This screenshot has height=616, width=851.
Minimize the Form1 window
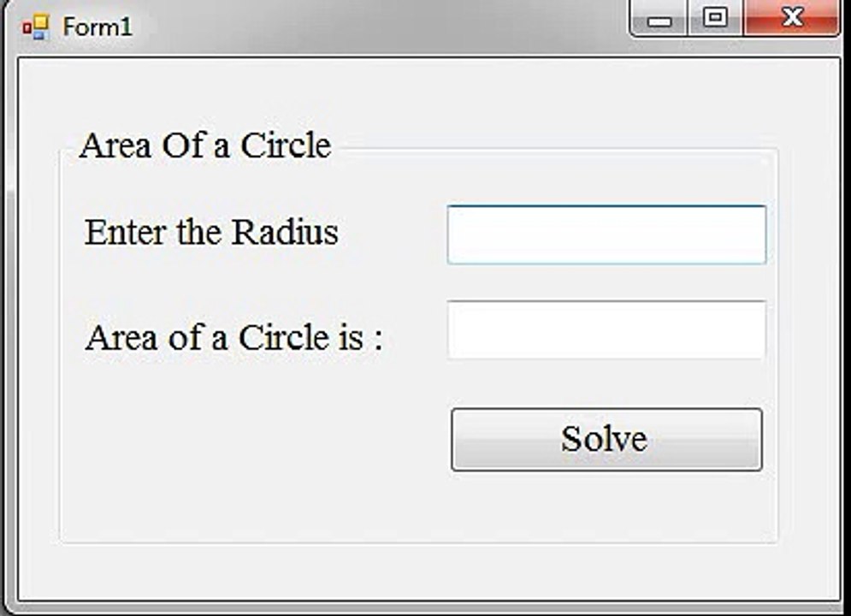659,17
